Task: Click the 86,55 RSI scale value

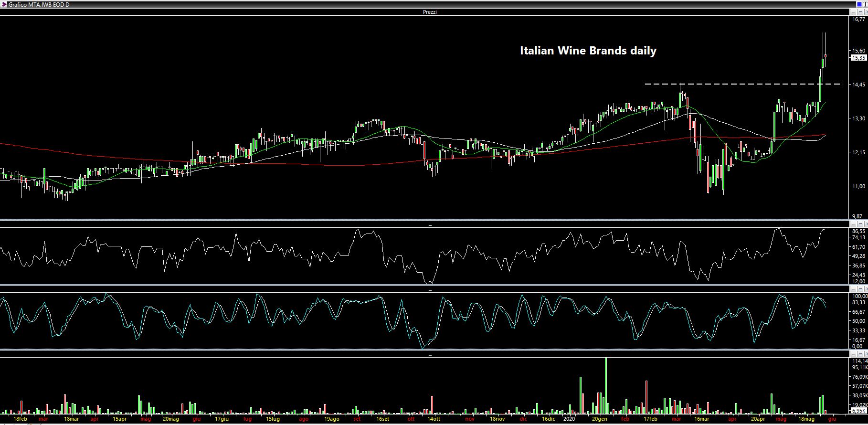Action: [x=858, y=231]
